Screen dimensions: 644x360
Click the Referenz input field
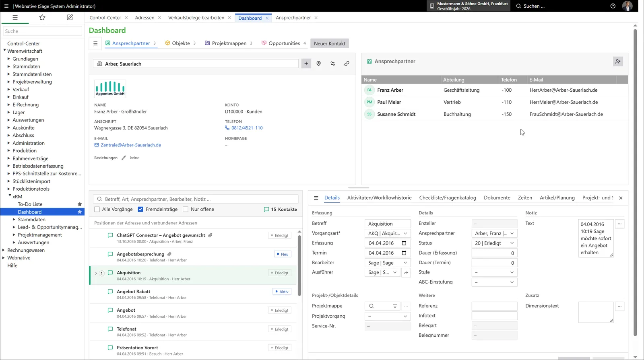click(494, 306)
